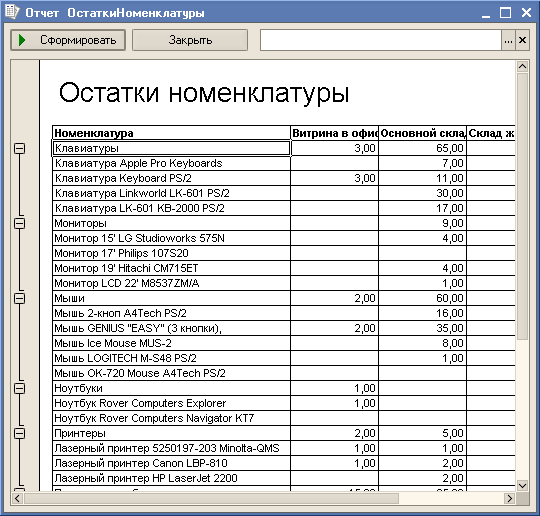
Task: Click the empty text input field
Action: pyautogui.click(x=381, y=40)
